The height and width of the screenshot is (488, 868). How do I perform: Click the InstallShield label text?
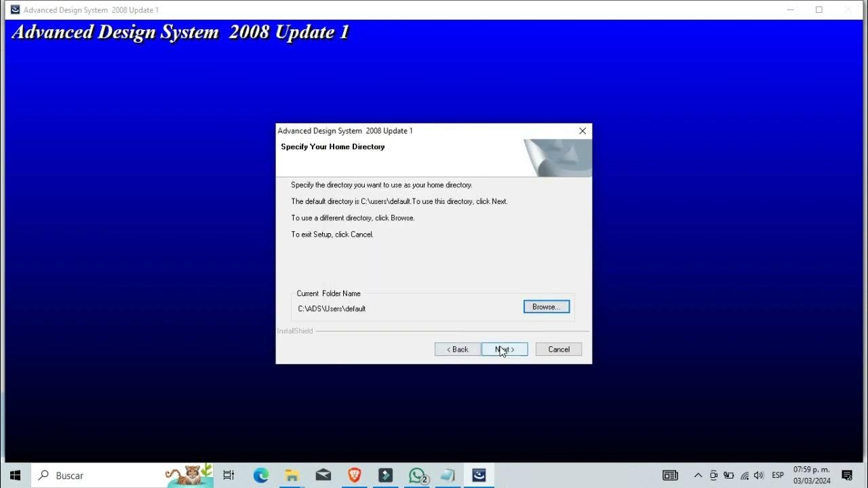click(295, 331)
